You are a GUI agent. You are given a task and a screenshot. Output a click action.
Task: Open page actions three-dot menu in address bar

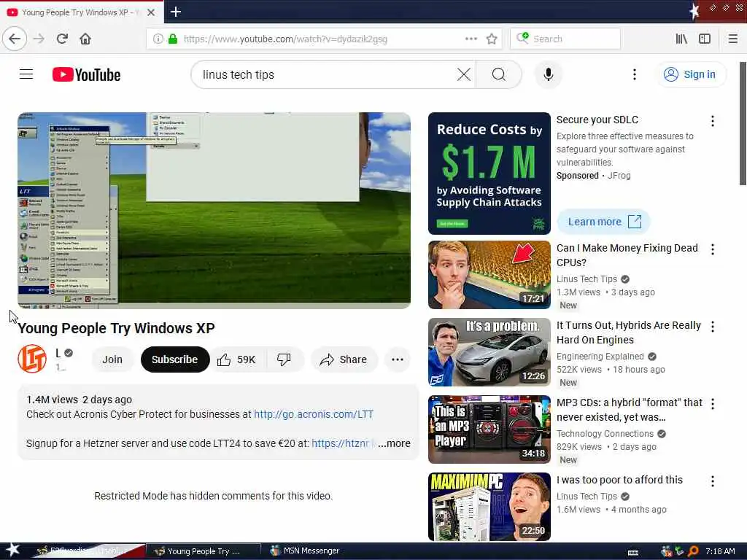point(471,39)
